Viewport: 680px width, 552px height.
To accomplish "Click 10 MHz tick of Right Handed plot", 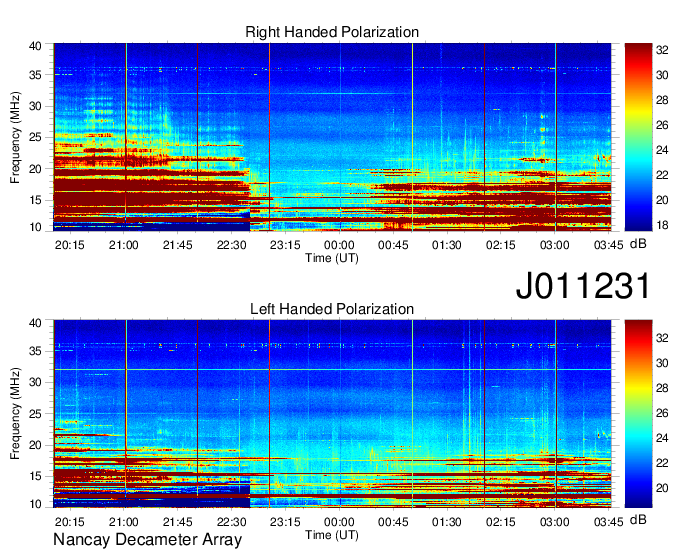I will [x=35, y=227].
